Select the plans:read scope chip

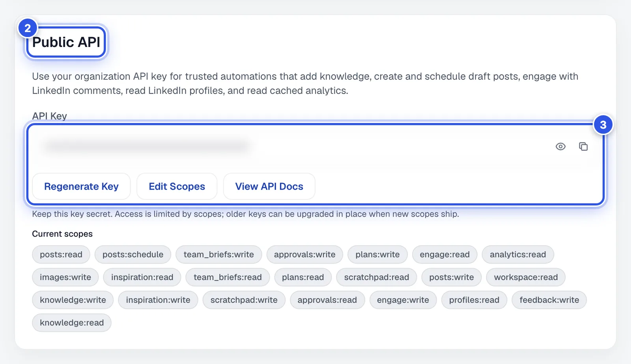click(x=303, y=277)
